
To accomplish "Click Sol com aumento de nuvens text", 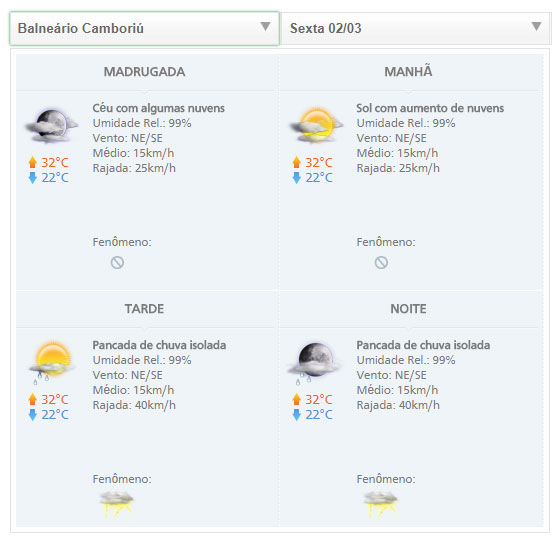I will click(x=430, y=108).
